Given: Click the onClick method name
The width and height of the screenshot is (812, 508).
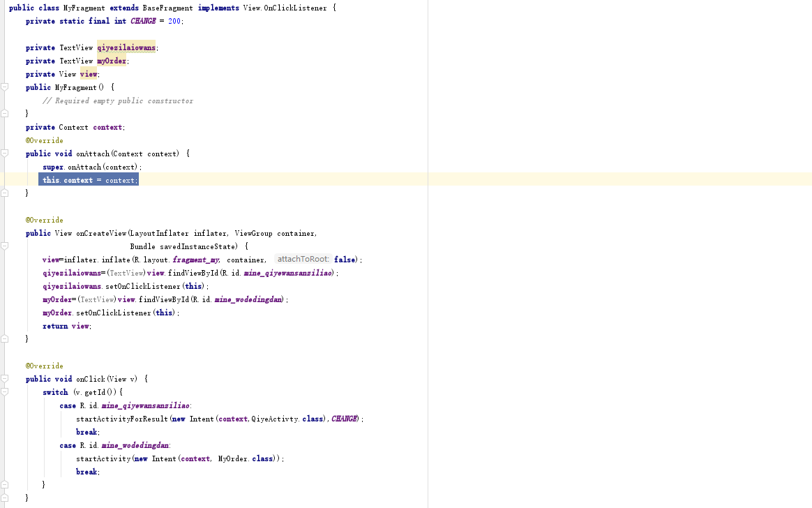Looking at the screenshot, I should (91, 379).
